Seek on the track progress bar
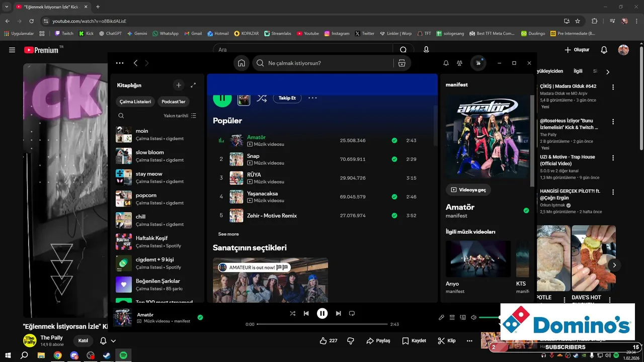 click(322, 324)
